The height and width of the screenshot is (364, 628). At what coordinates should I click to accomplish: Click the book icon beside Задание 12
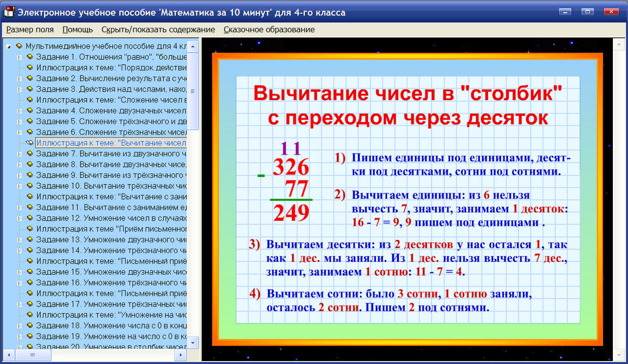click(29, 218)
